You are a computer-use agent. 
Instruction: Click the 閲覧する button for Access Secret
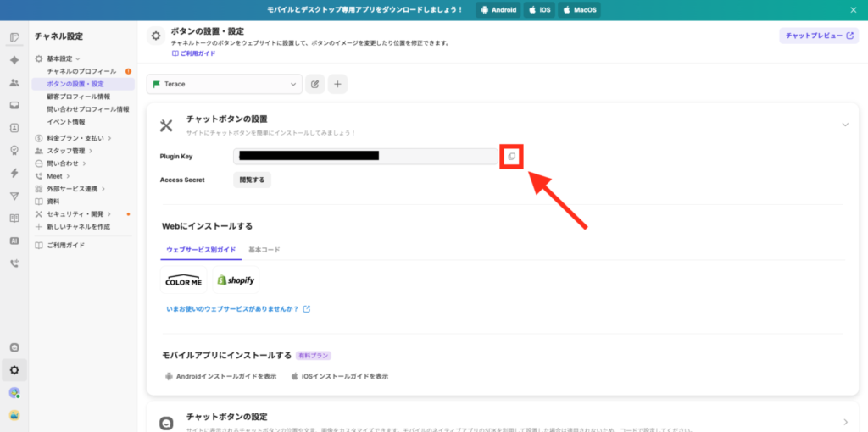pos(252,180)
